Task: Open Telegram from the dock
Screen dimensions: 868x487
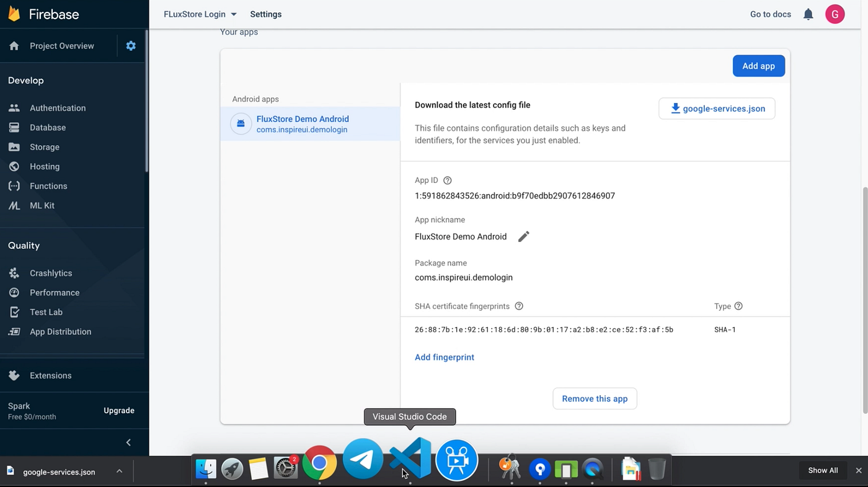Action: [x=363, y=459]
